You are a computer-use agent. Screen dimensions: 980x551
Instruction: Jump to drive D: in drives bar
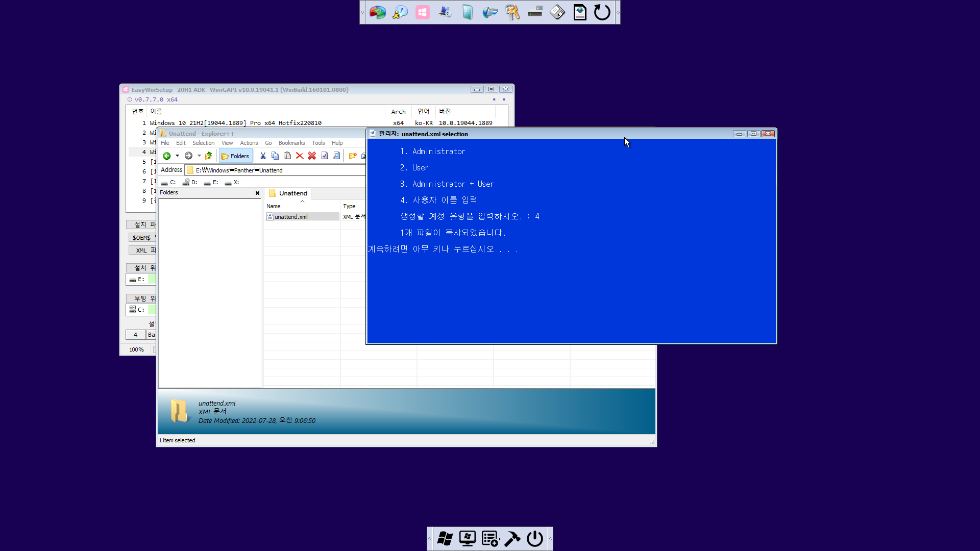[190, 183]
